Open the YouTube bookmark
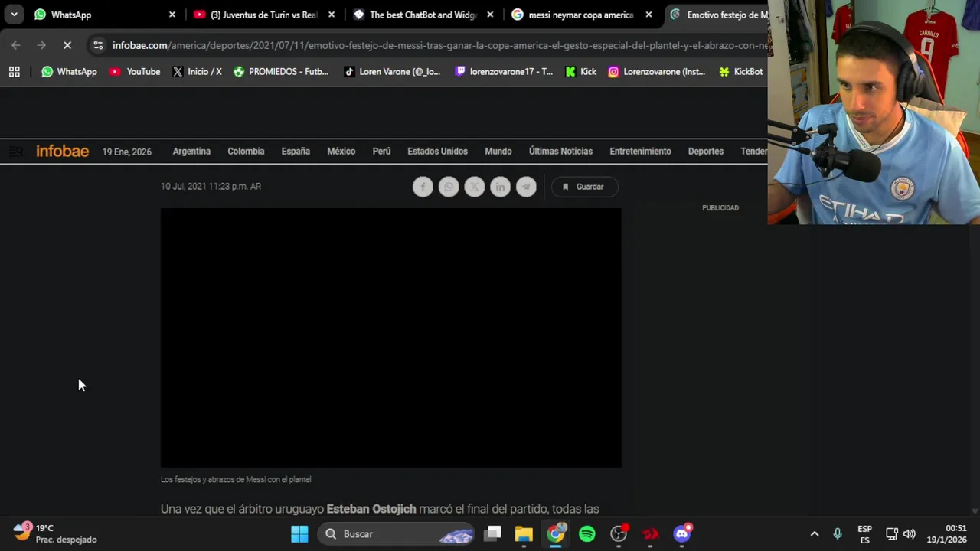Viewport: 980px width, 551px height. point(135,71)
